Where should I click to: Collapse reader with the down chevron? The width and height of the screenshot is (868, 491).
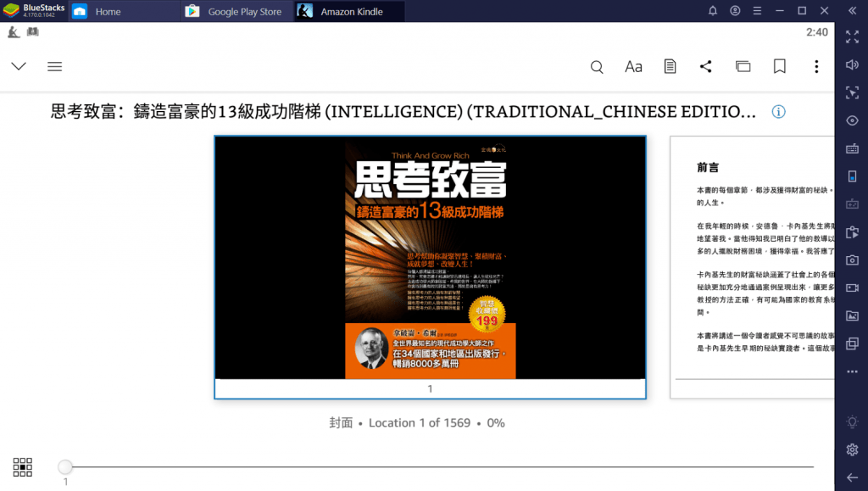point(19,67)
